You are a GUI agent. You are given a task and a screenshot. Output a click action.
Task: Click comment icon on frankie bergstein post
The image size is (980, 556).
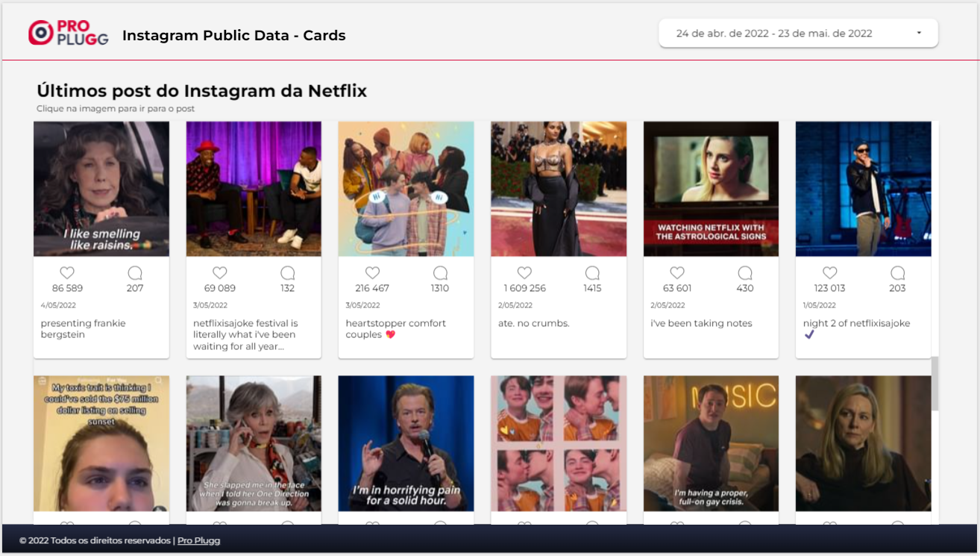[135, 272]
